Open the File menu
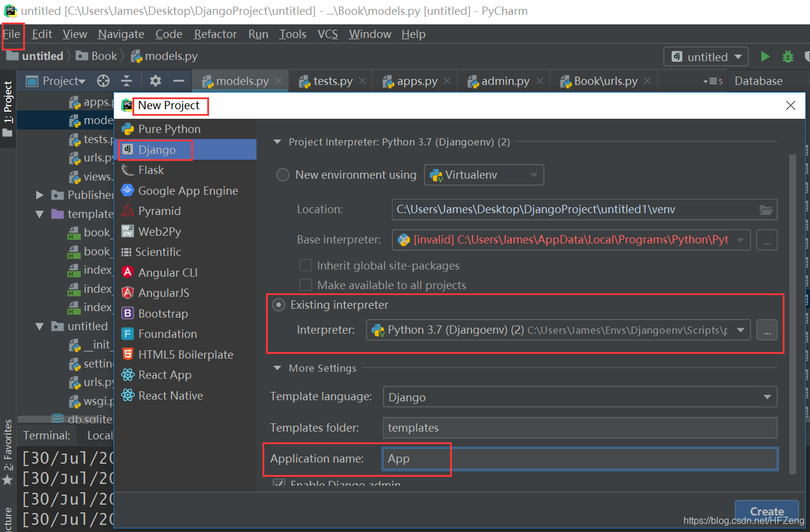810x532 pixels. [12, 34]
